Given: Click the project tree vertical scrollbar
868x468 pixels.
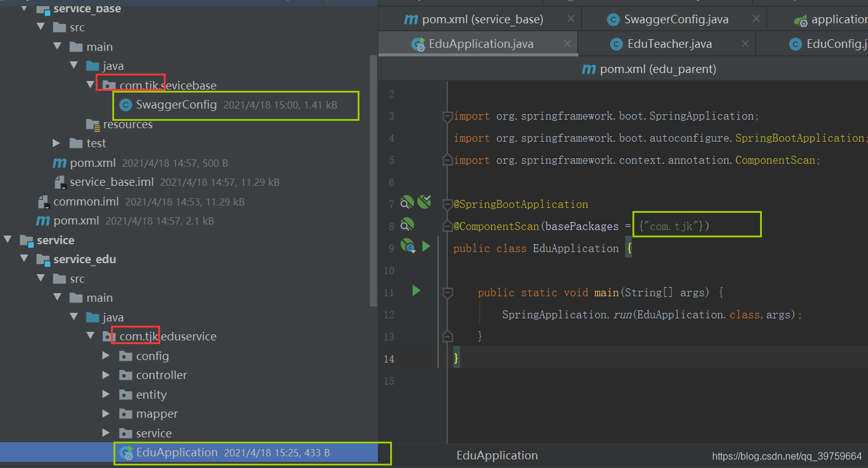Looking at the screenshot, I should pos(372,181).
